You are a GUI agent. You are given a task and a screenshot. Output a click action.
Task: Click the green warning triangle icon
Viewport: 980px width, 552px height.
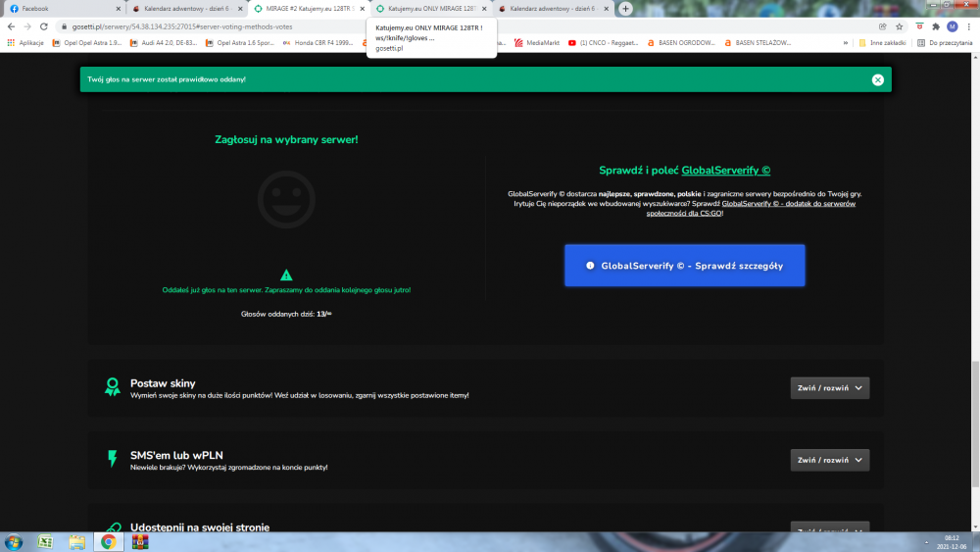[286, 276]
